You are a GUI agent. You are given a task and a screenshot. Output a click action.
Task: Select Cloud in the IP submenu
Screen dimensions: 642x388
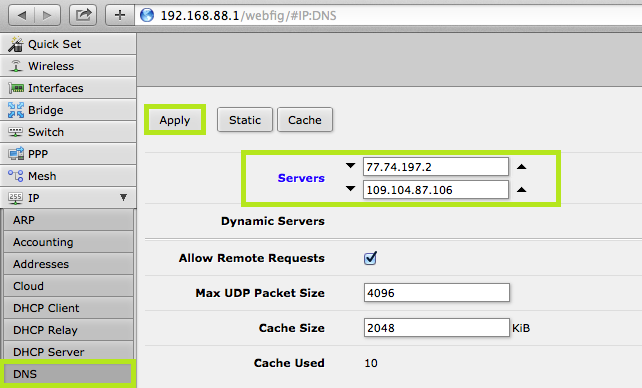coord(68,286)
